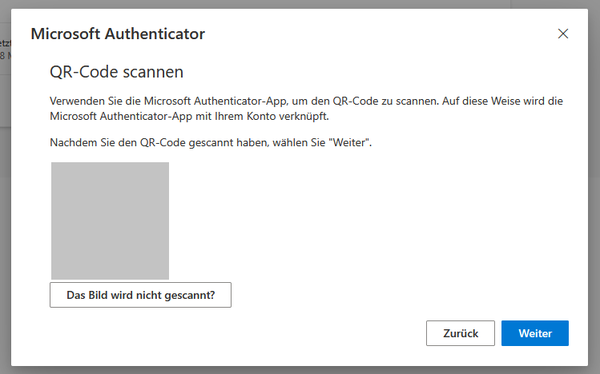Open "Das Bild wird nicht gescannt?" option
The height and width of the screenshot is (374, 600).
click(140, 295)
